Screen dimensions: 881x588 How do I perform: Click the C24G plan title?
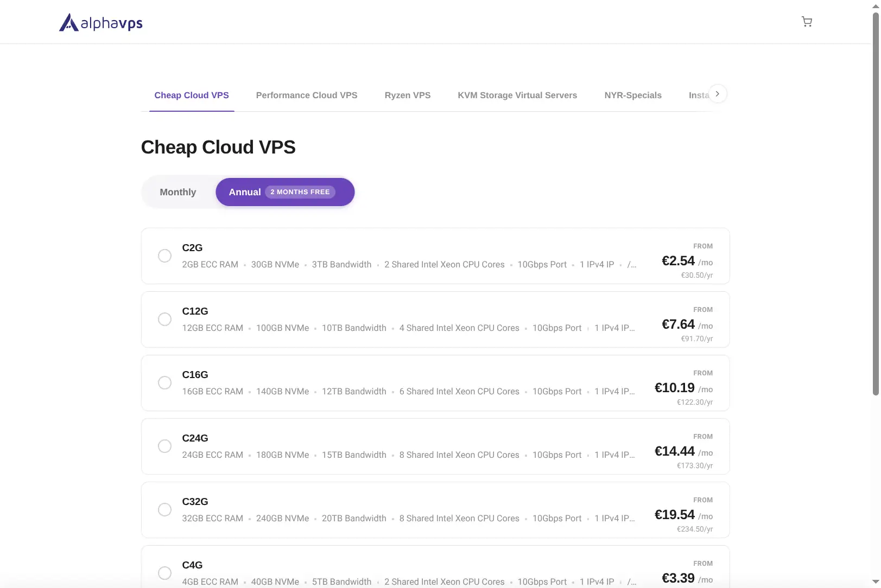click(x=195, y=438)
